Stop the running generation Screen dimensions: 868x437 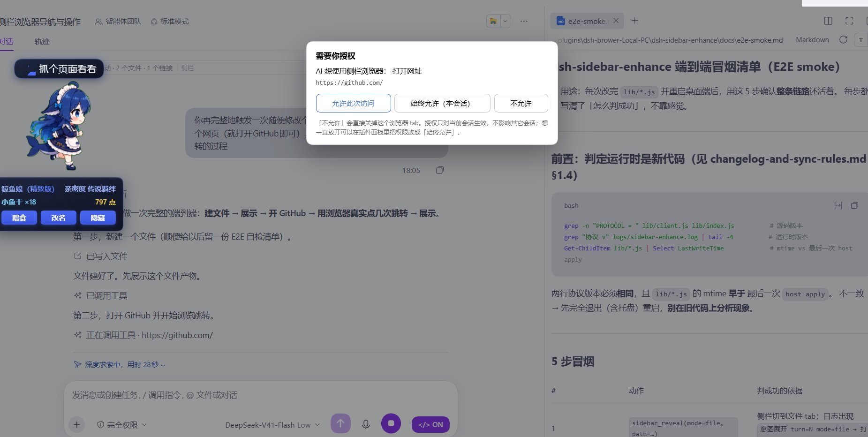(x=391, y=423)
